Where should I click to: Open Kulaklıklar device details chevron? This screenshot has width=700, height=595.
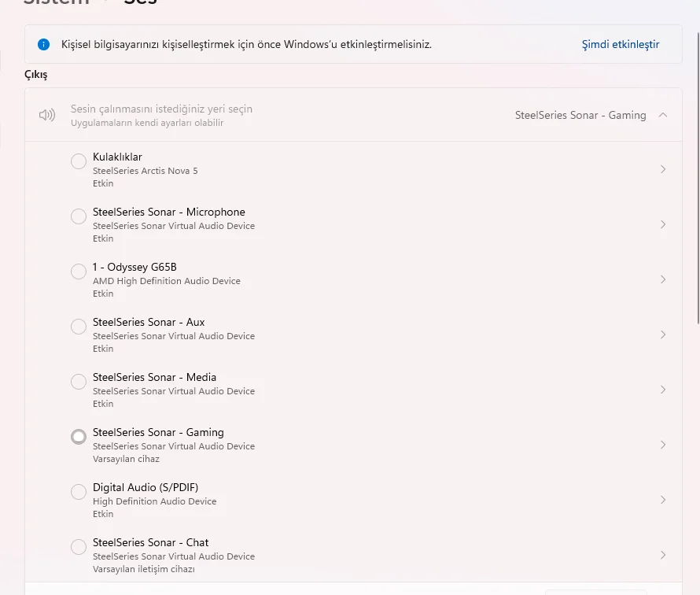pyautogui.click(x=663, y=169)
